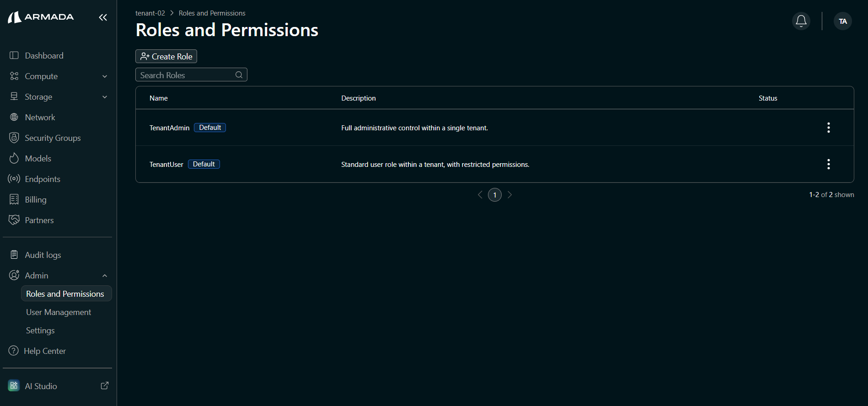Click the Partners handshake icon

click(x=14, y=220)
